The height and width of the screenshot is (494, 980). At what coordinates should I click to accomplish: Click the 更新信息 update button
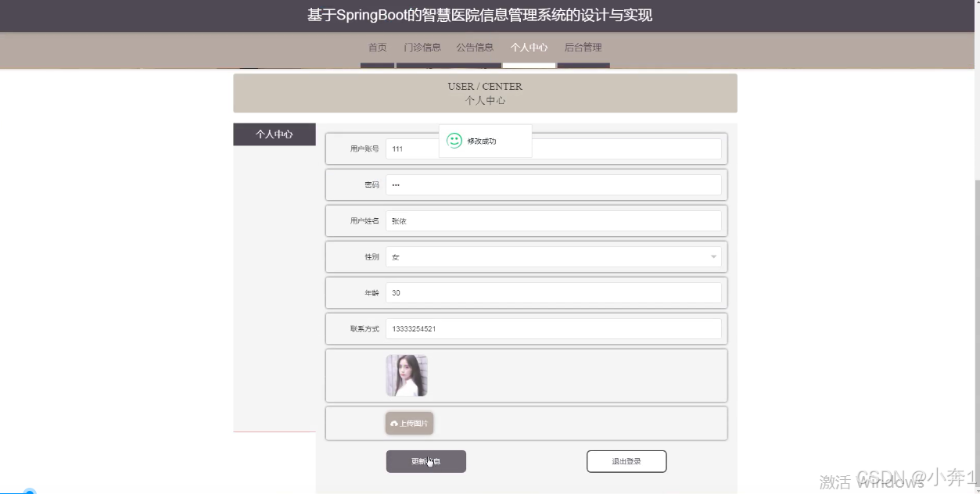click(425, 461)
